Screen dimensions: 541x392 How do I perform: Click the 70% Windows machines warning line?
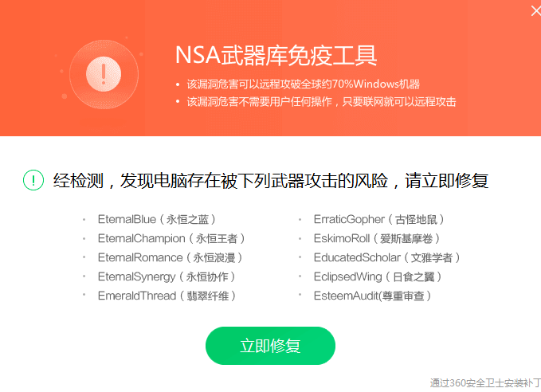point(304,84)
